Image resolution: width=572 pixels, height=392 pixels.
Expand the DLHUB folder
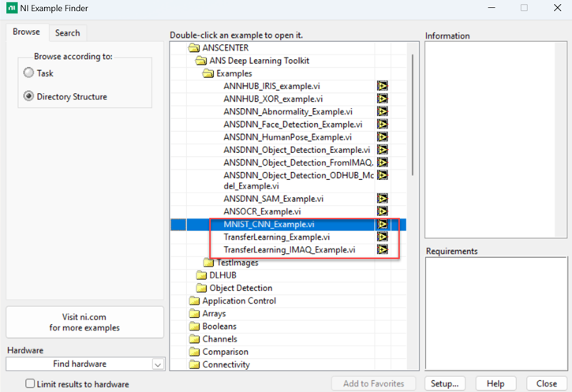tap(202, 275)
